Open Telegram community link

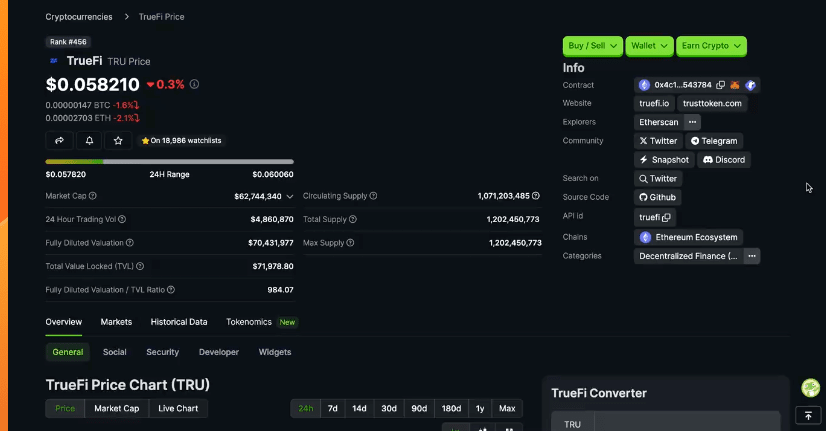[x=714, y=141]
